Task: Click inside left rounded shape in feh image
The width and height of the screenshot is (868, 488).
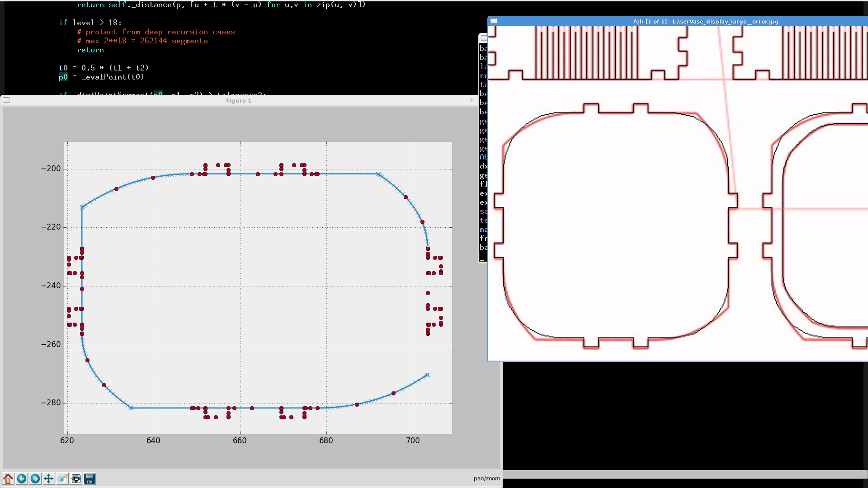Action: [x=615, y=226]
